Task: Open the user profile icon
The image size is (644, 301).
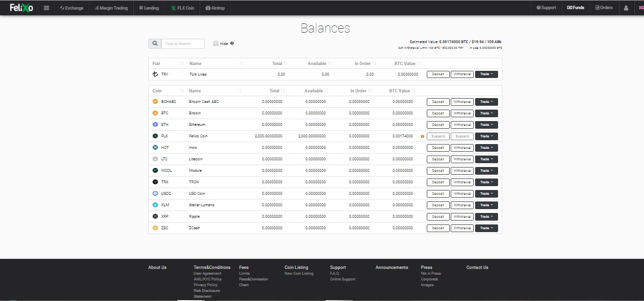Action: 626,8
